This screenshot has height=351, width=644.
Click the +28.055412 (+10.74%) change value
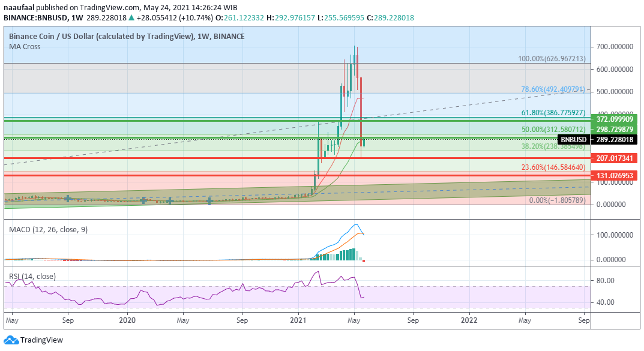[x=175, y=18]
